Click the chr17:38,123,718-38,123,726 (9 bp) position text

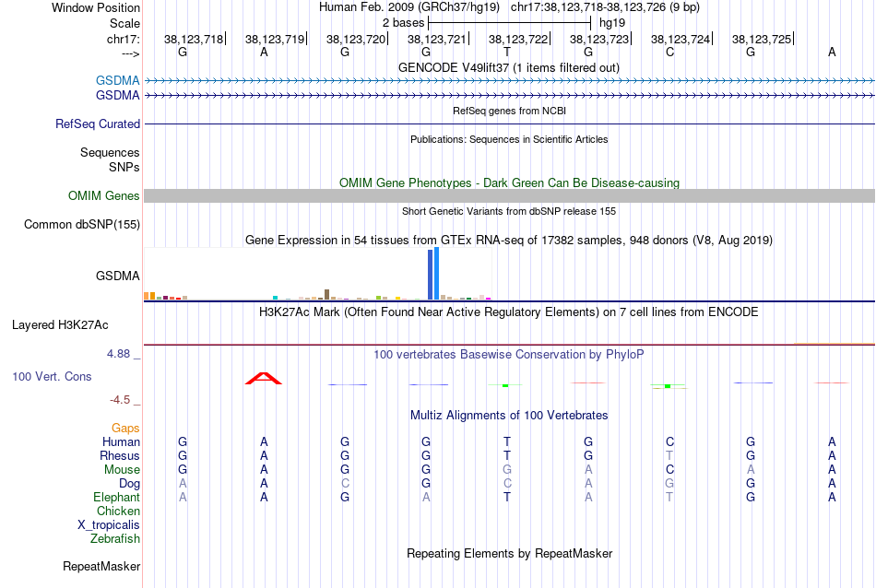[605, 7]
